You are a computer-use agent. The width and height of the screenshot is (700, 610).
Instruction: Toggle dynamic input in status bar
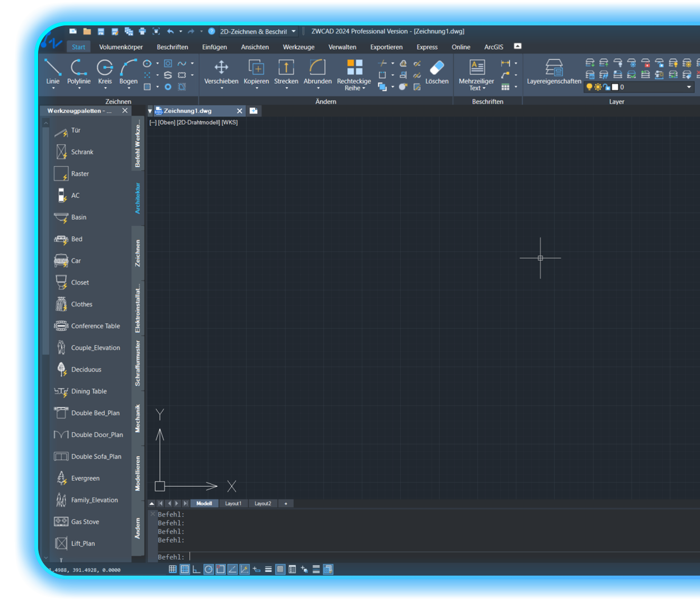tap(257, 569)
